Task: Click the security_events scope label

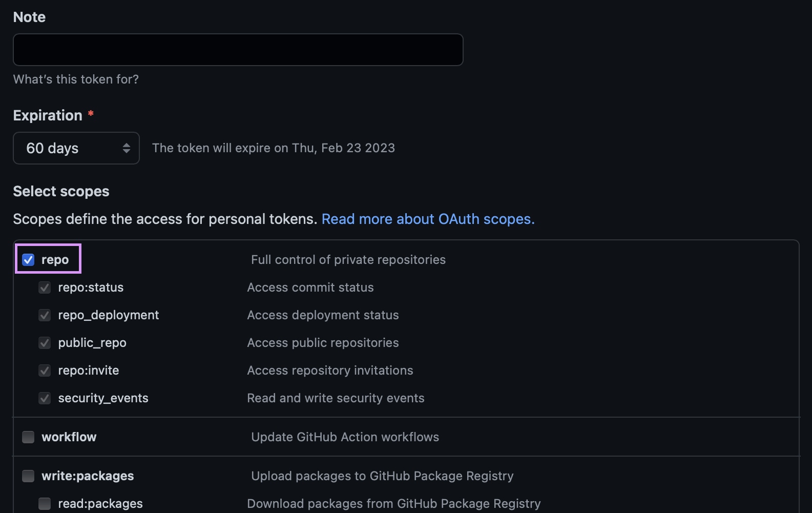Action: point(103,398)
